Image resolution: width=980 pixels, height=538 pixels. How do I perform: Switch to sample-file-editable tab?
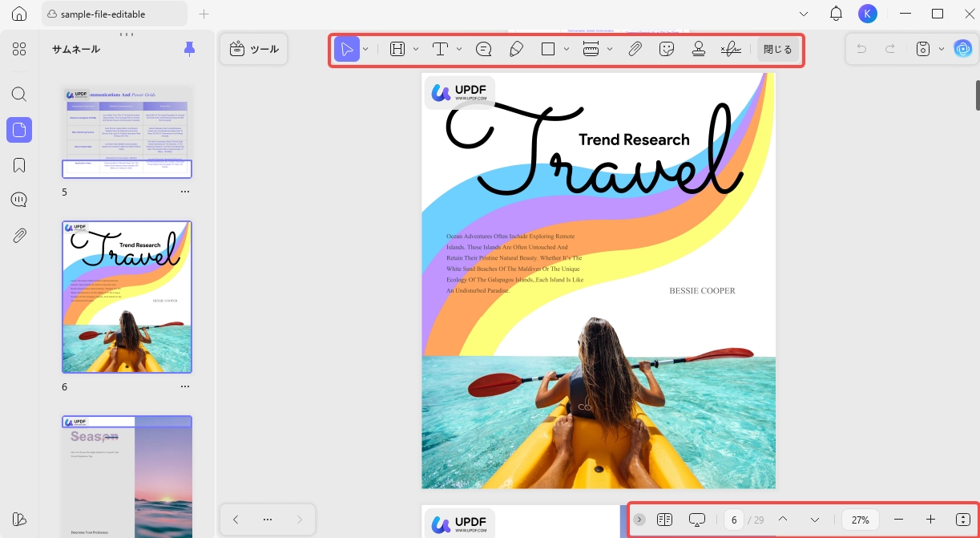click(115, 14)
